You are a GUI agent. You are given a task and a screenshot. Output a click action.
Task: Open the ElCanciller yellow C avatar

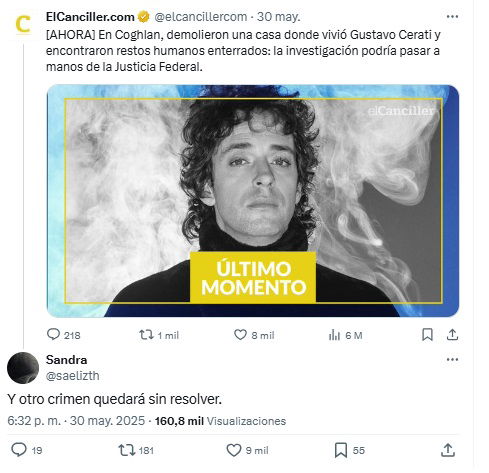[x=23, y=25]
